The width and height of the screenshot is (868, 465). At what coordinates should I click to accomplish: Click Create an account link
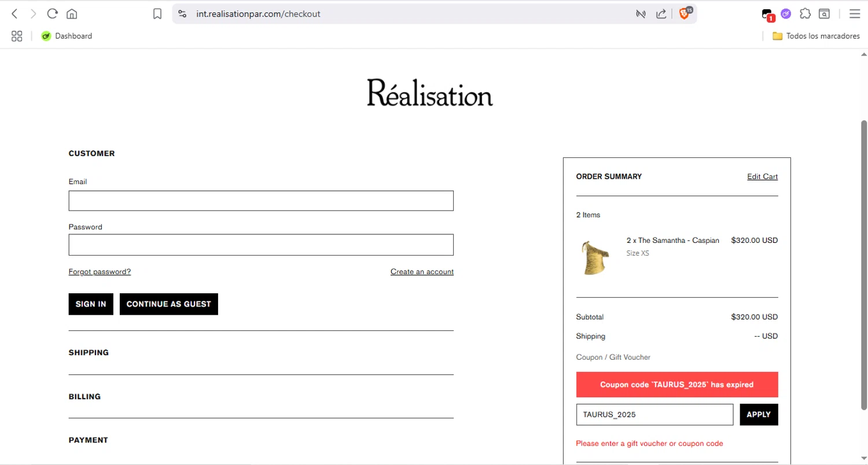click(422, 272)
